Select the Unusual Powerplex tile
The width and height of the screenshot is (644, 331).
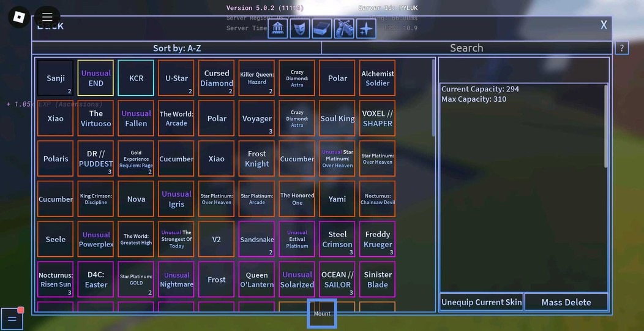(95, 239)
